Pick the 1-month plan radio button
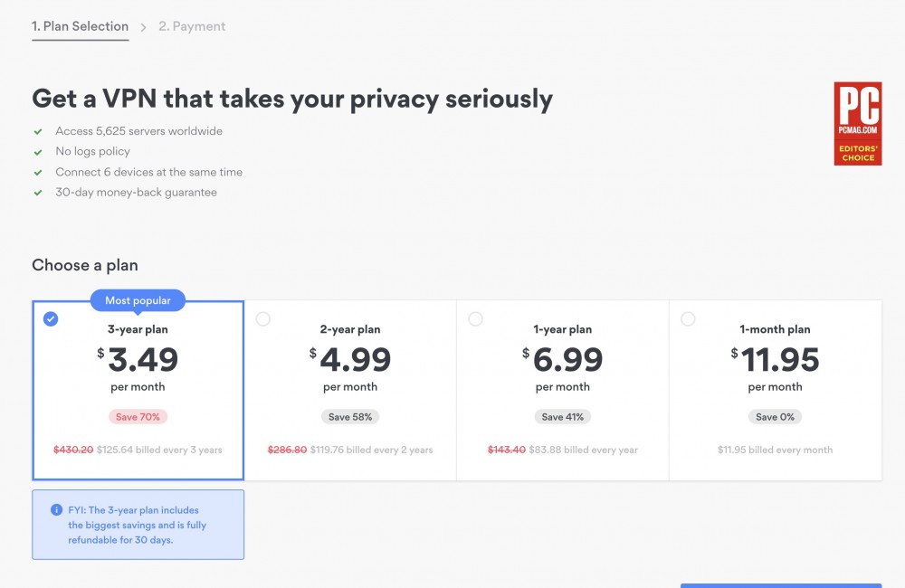The width and height of the screenshot is (905, 588). [688, 318]
